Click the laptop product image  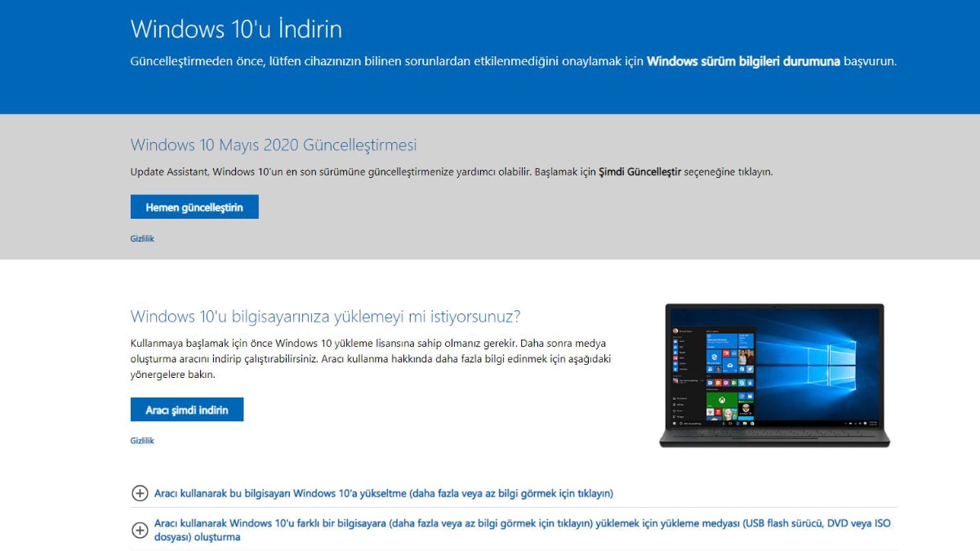click(774, 375)
